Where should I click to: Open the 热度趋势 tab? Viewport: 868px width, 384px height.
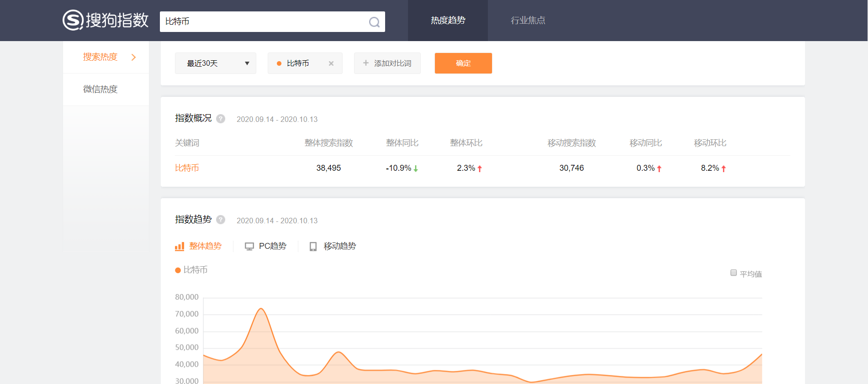(448, 21)
